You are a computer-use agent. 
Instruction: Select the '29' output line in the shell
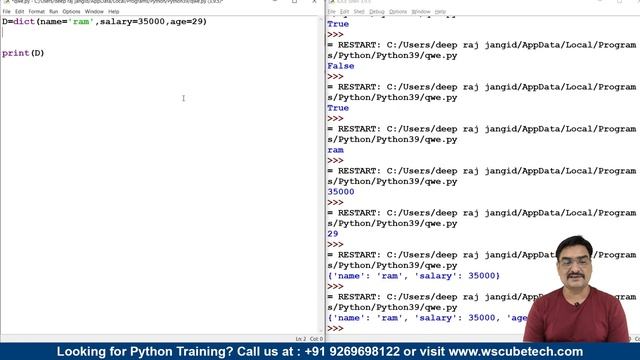click(x=333, y=234)
